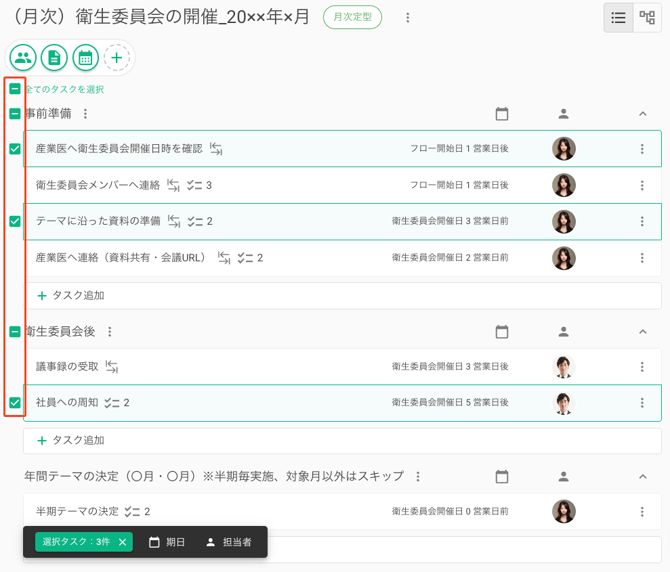Switch to flowchart diagram view icon
Screen dimensions: 670x572
coord(647,18)
